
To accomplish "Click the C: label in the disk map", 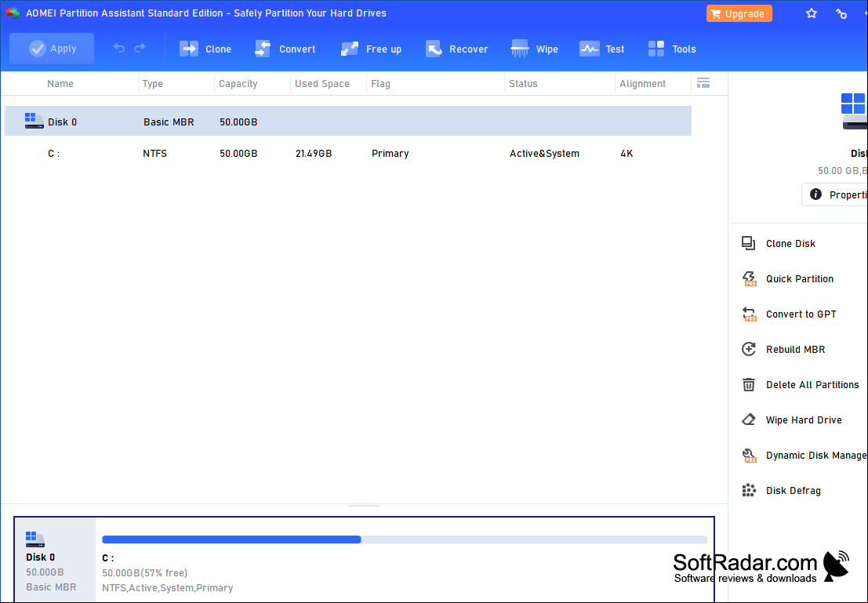I will [x=108, y=558].
